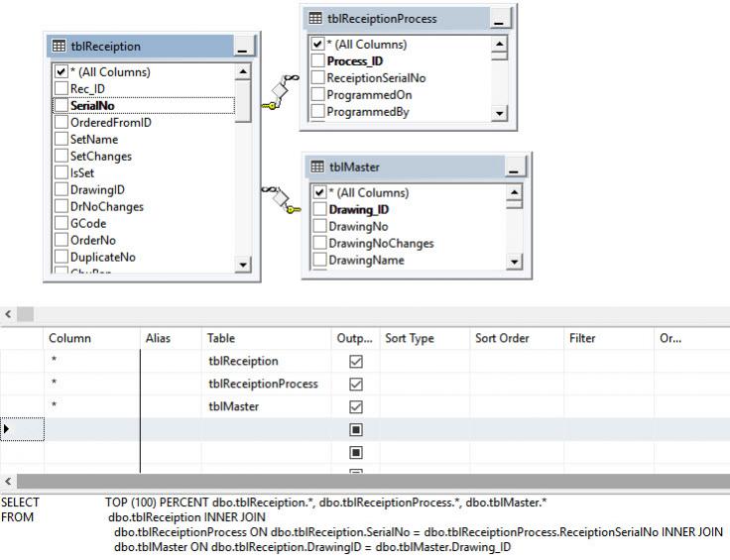Tick the IsSet column checkbox
Viewport: 730px width, 560px height.
(x=61, y=172)
